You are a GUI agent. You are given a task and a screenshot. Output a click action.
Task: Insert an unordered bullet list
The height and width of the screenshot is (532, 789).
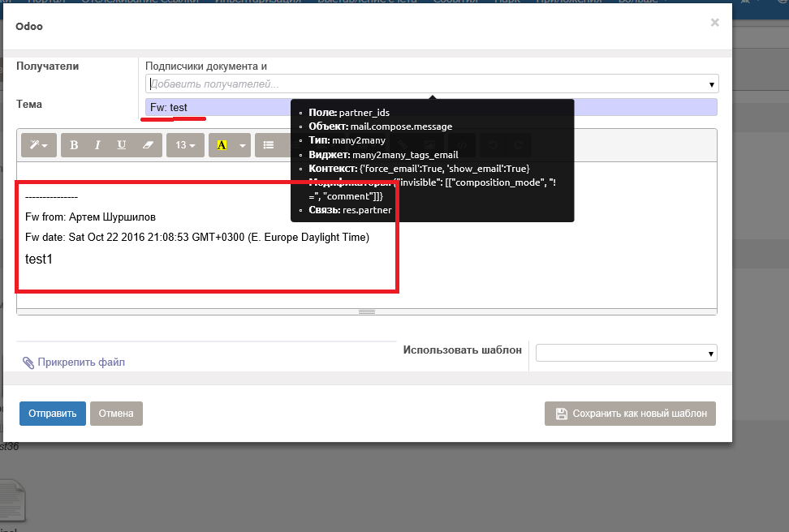pos(269,145)
